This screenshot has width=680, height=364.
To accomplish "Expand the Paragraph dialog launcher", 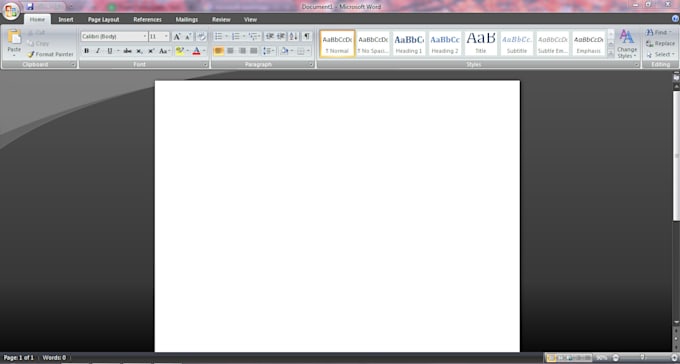I will click(311, 65).
